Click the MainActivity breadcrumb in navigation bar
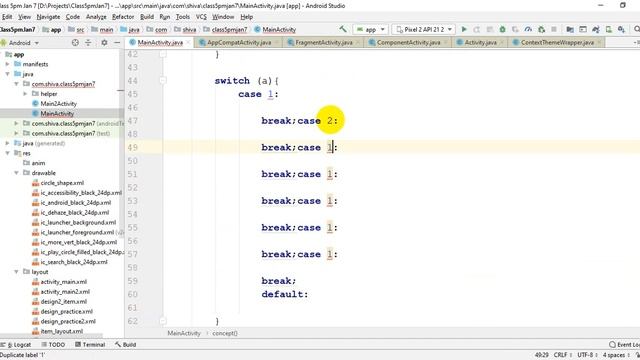This screenshot has height=360, width=640. pos(279,29)
